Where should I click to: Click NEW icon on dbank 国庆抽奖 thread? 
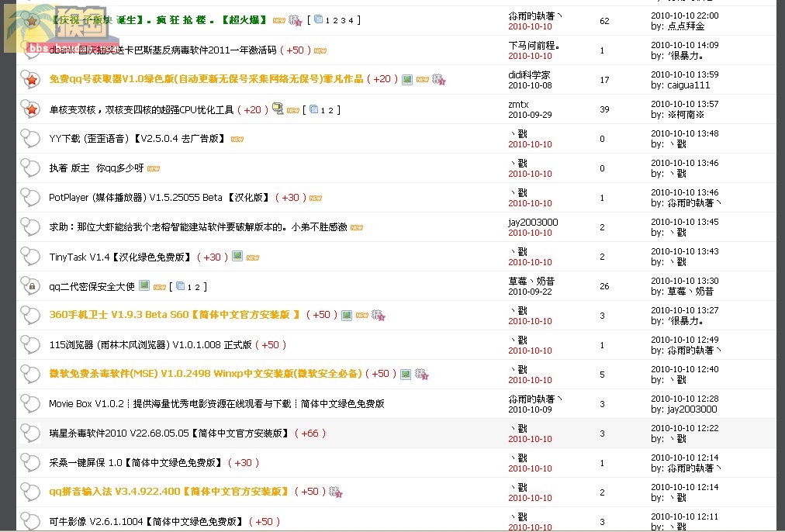coord(320,50)
